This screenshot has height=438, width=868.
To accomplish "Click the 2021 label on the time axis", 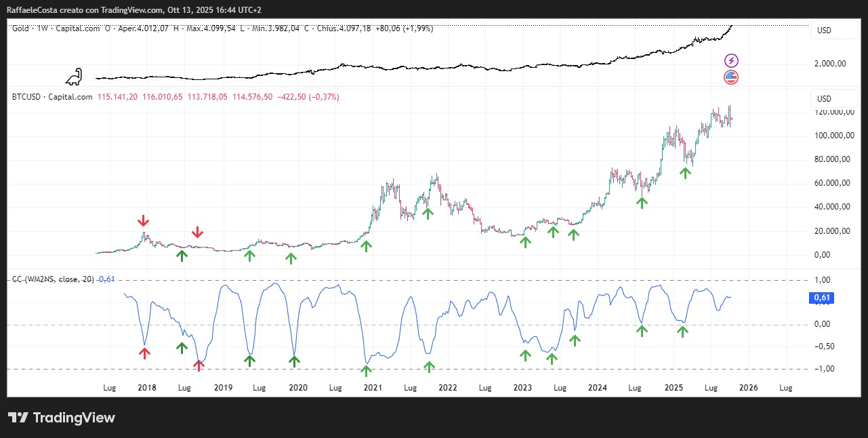I will click(x=373, y=388).
